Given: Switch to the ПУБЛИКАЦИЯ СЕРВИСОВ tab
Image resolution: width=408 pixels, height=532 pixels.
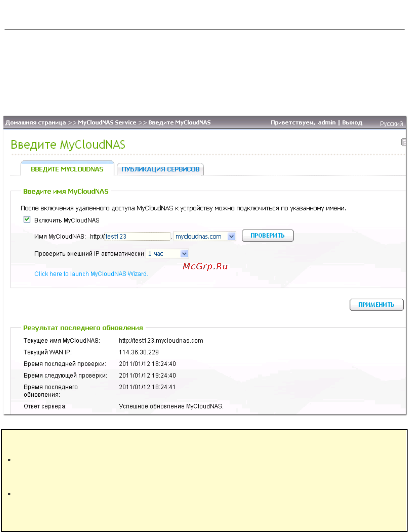Looking at the screenshot, I should point(160,169).
